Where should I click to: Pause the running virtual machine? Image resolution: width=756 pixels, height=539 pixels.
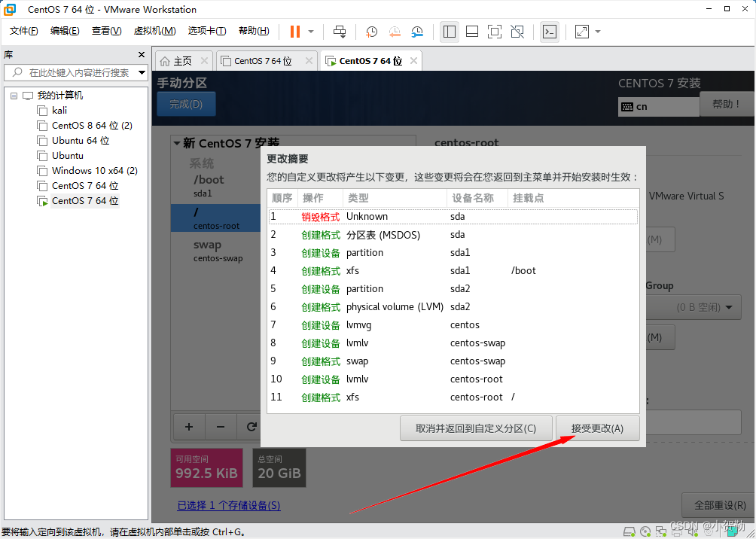click(x=294, y=32)
